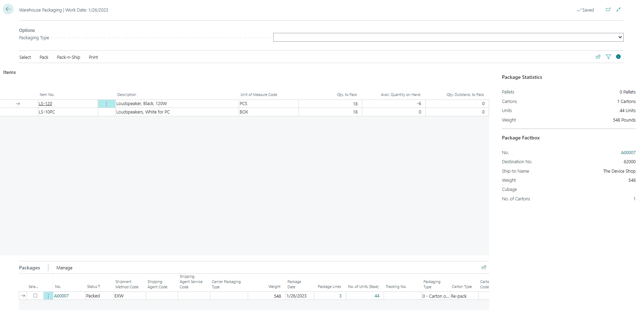Open package A00007 link
The width and height of the screenshot is (644, 310).
[61, 296]
